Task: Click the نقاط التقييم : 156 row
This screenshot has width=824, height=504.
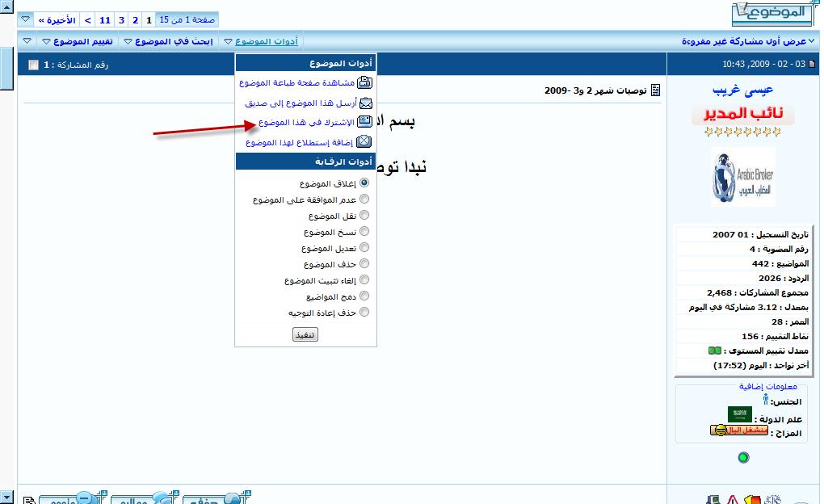Action: pyautogui.click(x=742, y=336)
